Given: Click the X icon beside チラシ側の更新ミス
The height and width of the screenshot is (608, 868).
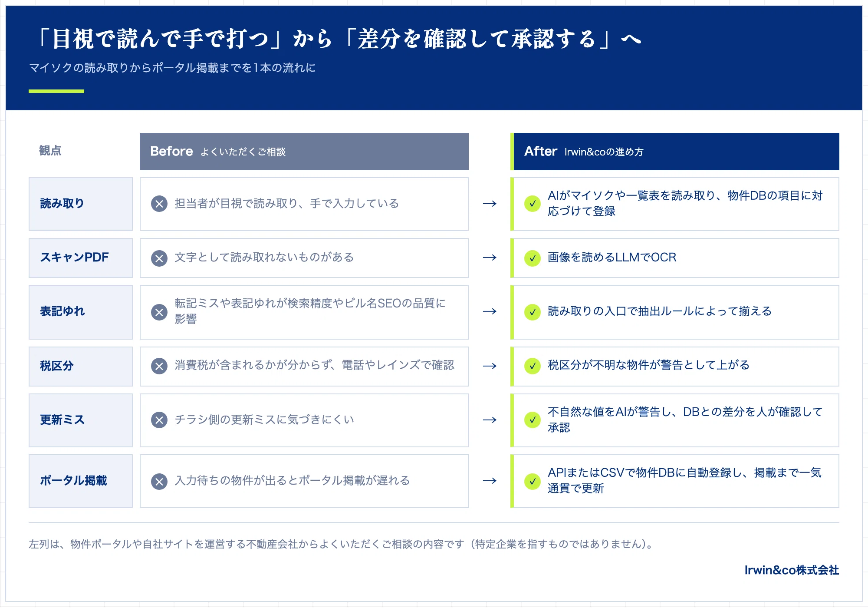Looking at the screenshot, I should (159, 420).
